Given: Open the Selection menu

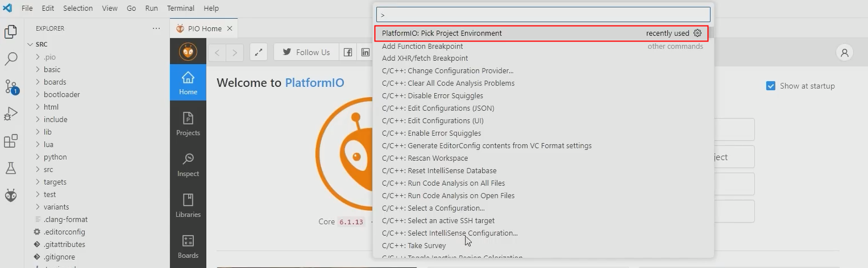Looking at the screenshot, I should (78, 9).
